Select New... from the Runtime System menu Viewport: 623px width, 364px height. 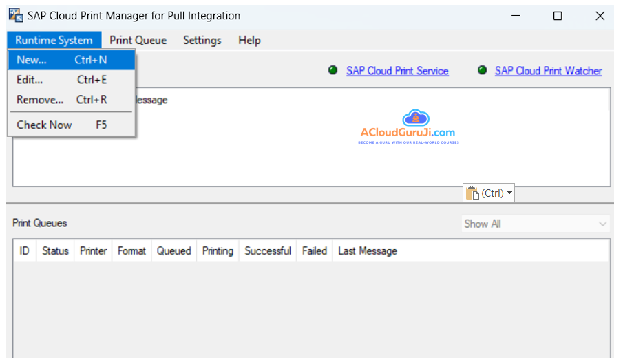tap(62, 60)
